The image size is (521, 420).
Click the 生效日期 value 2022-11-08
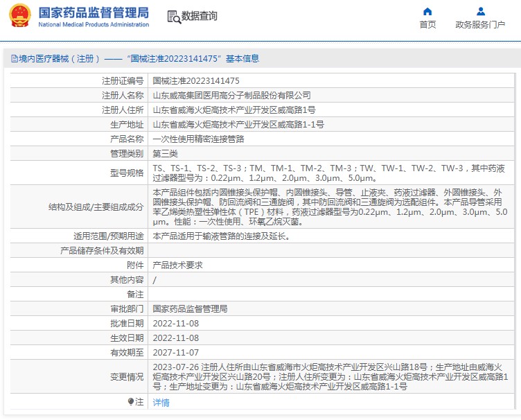click(x=176, y=338)
